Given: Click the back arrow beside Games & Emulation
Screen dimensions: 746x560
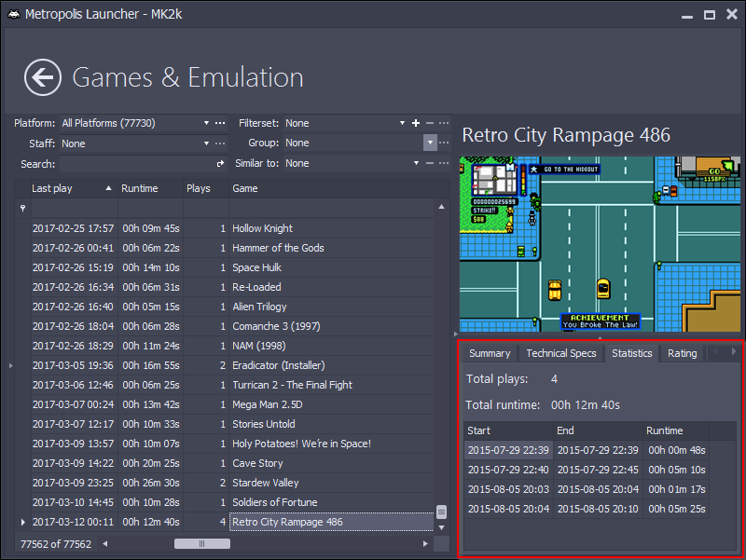Looking at the screenshot, I should coord(43,77).
